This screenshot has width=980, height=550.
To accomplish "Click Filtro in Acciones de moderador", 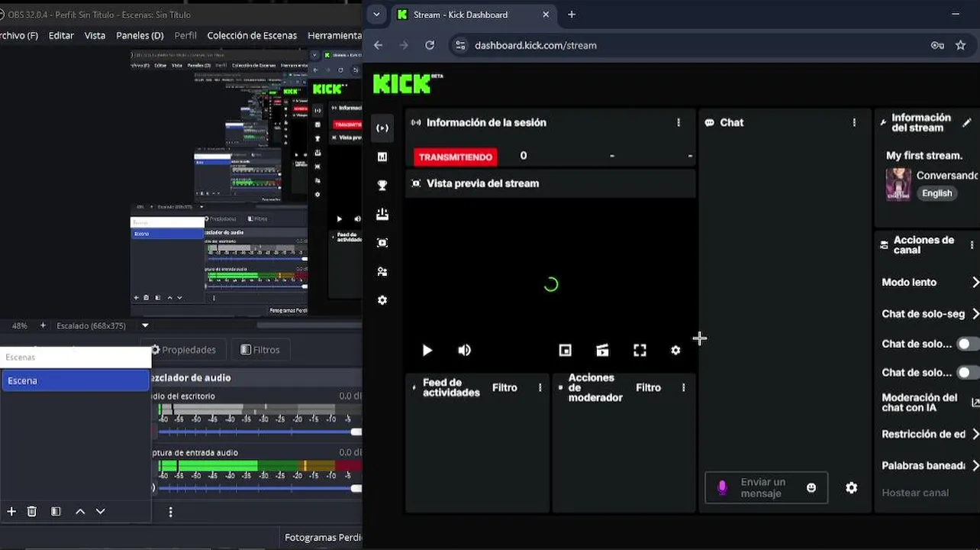I will pos(648,387).
